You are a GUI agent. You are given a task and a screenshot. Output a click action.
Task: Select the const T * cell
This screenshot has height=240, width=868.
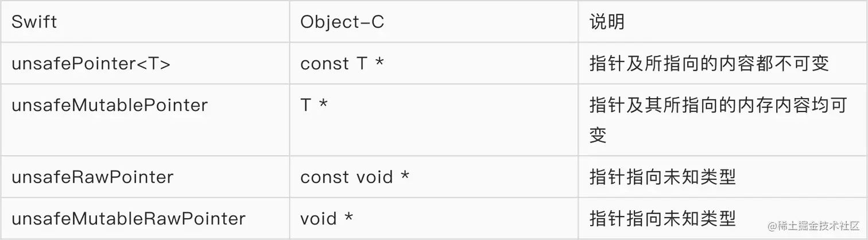tap(342, 64)
